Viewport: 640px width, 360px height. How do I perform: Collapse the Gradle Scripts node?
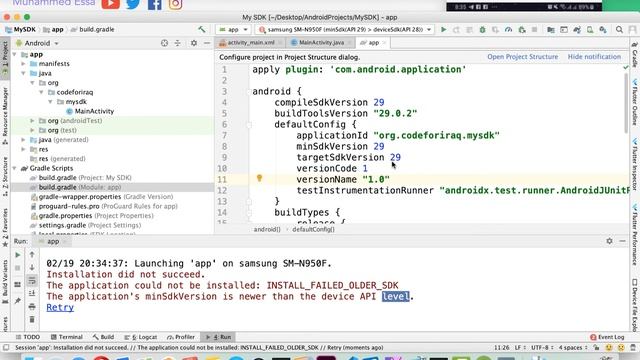[15, 168]
